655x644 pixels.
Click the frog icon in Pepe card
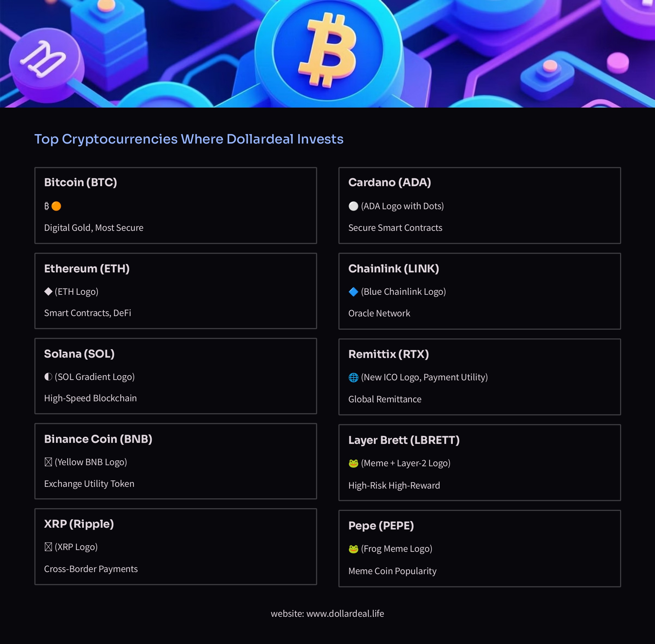pyautogui.click(x=353, y=549)
